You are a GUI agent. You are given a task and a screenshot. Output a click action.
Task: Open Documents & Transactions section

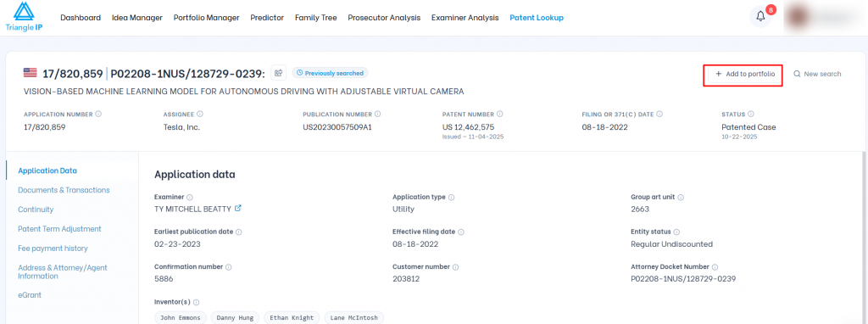tap(64, 190)
